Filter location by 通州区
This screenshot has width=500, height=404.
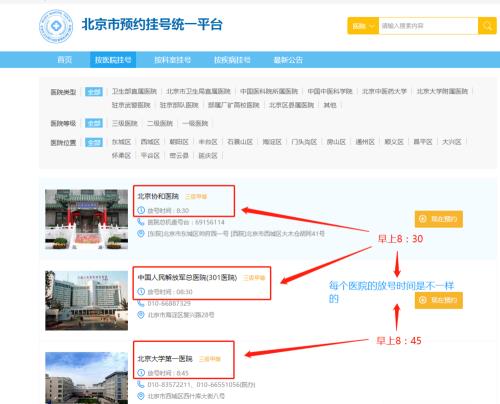(365, 142)
